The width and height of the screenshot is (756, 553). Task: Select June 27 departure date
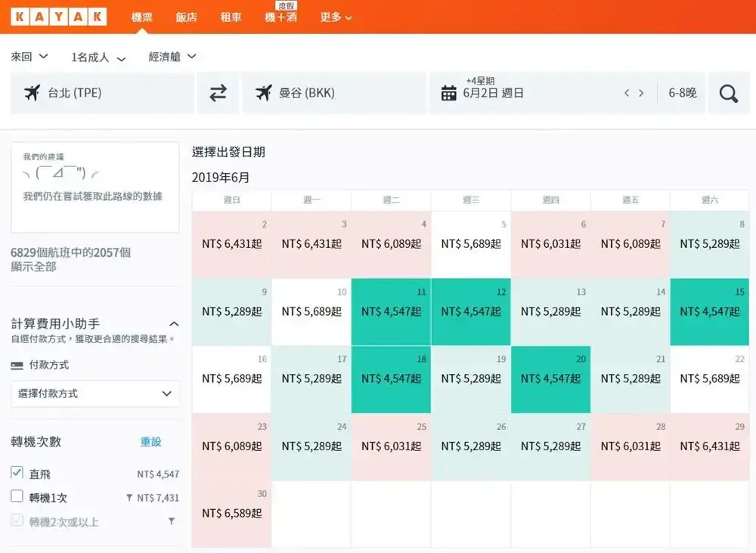click(550, 446)
